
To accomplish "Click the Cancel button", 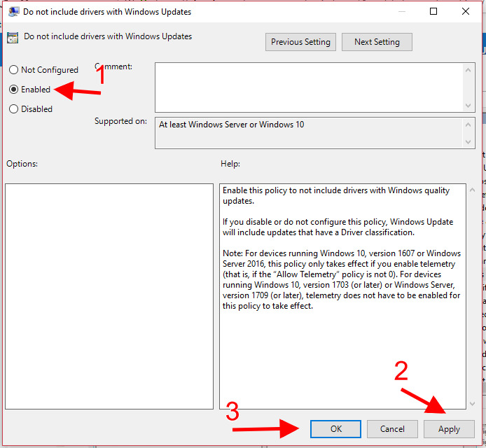I will [392, 429].
